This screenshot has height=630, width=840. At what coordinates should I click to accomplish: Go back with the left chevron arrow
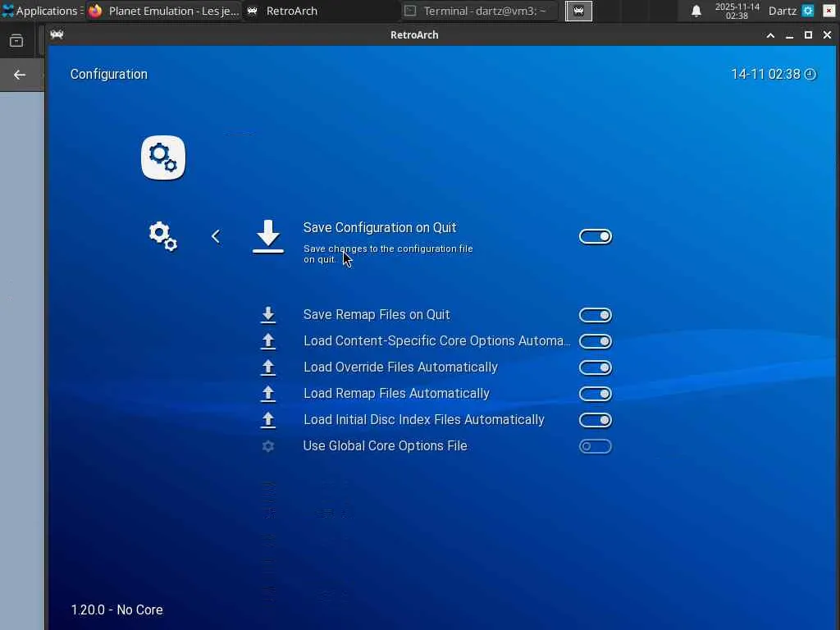(216, 236)
